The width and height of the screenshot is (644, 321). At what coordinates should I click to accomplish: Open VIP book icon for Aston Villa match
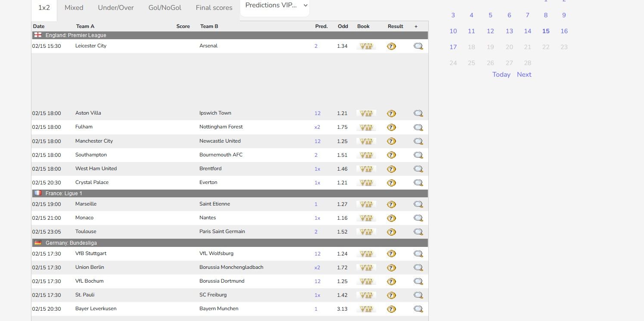[x=366, y=113]
